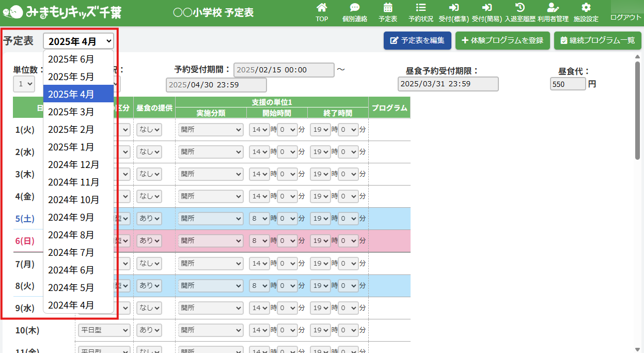Open 受付(標準) sign-in icon
Viewport: 644px width, 353px height.
click(x=453, y=8)
